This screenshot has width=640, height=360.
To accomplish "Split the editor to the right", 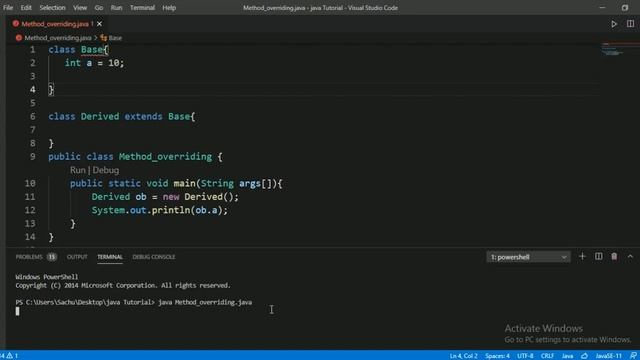I will [630, 24].
